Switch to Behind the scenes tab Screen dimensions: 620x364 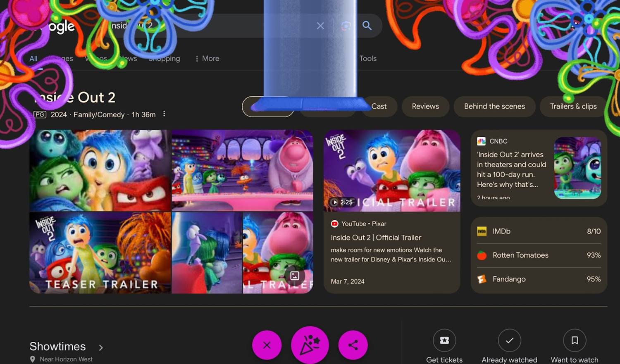click(x=494, y=106)
